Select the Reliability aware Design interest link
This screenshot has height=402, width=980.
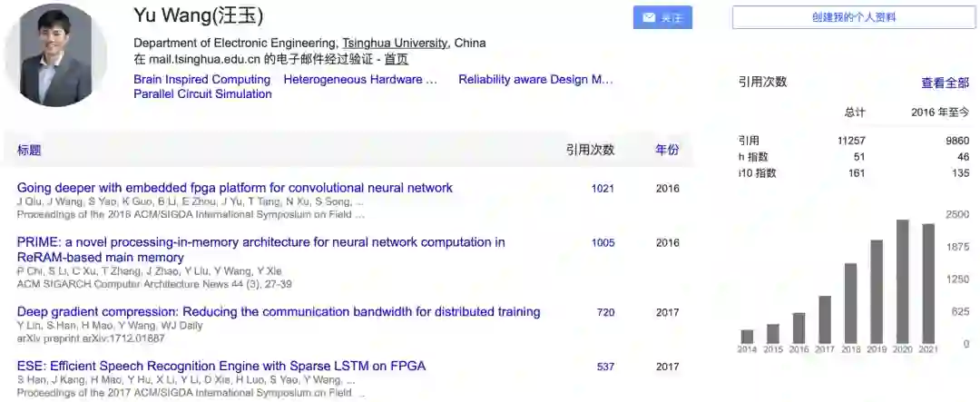tap(535, 79)
